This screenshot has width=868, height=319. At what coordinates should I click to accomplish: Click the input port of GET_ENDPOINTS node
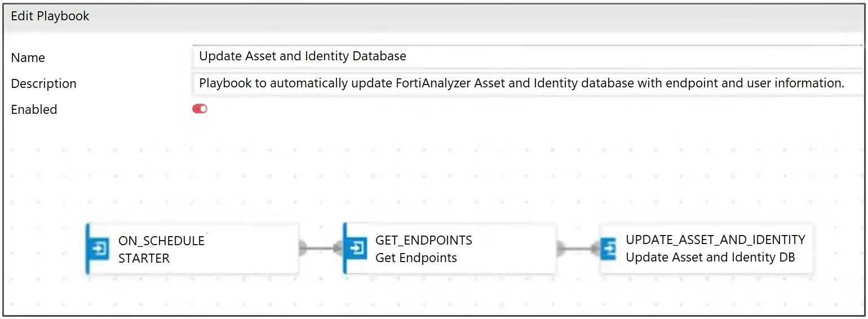pyautogui.click(x=340, y=247)
